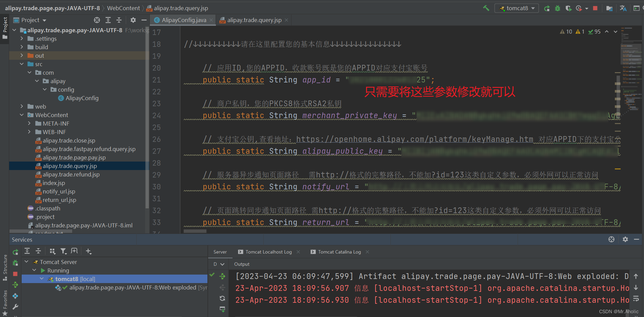Screen dimensions: 644x317
Task: Open the Project panel gear settings
Action: point(133,20)
